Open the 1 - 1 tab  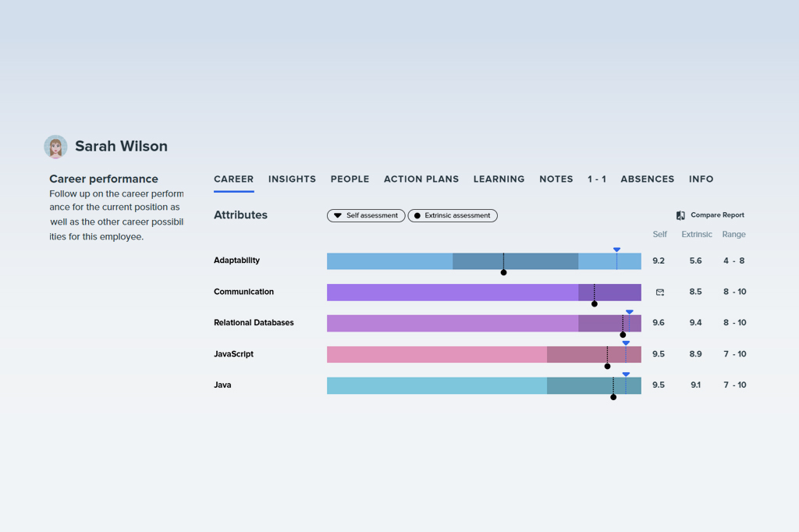coord(597,179)
